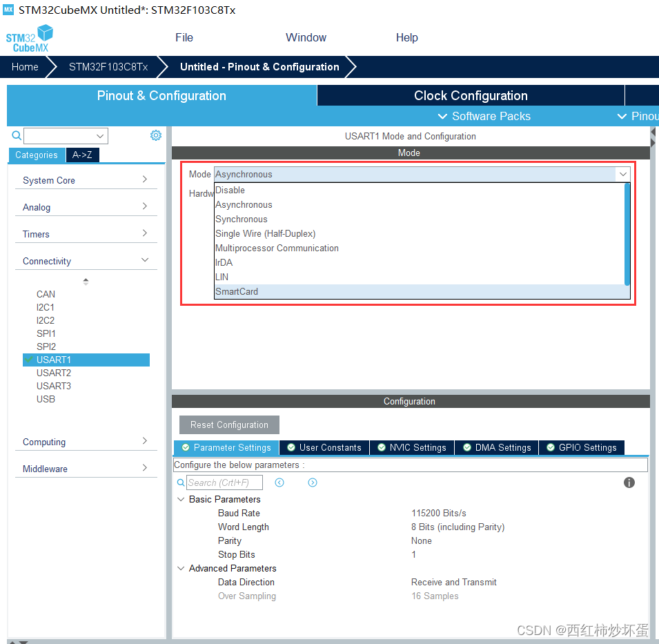Click the Over Sampling value 16 Samples
Viewport: 659px width, 644px height.
tap(435, 596)
